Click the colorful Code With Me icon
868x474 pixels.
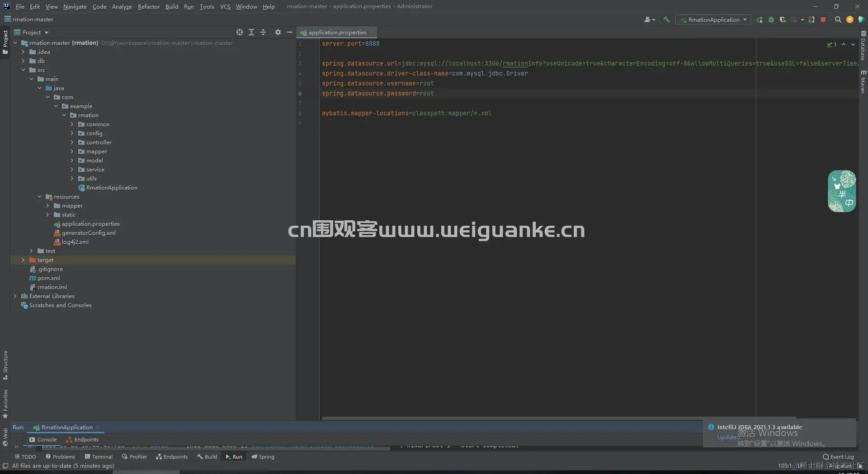pyautogui.click(x=861, y=19)
